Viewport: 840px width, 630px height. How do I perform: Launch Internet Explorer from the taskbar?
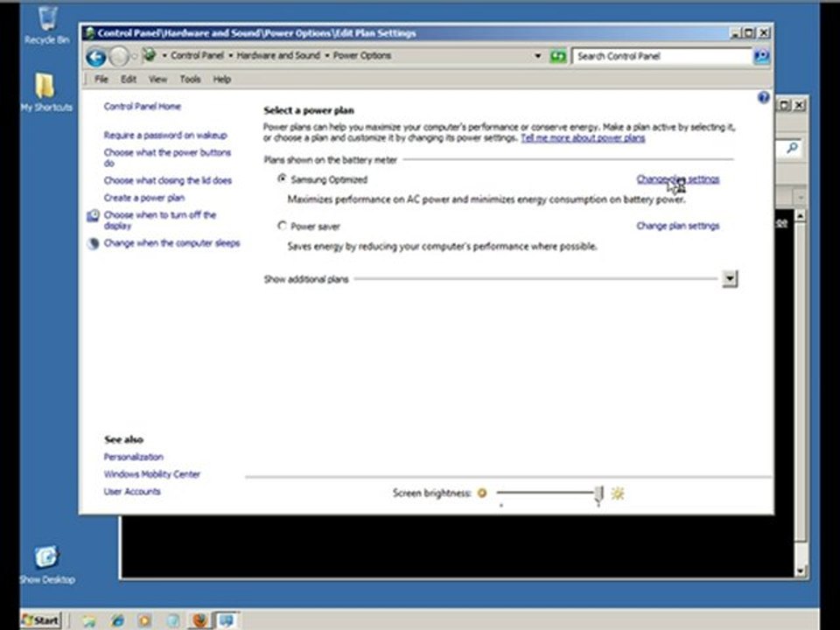click(x=117, y=620)
